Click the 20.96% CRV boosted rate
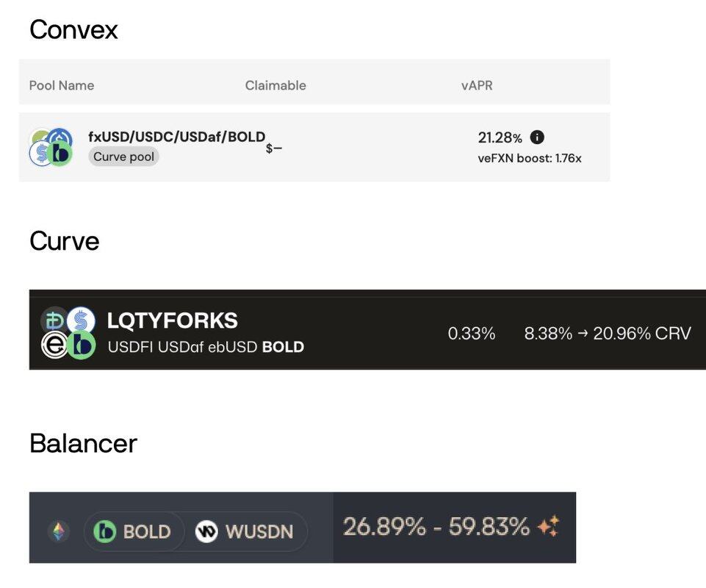 point(642,334)
